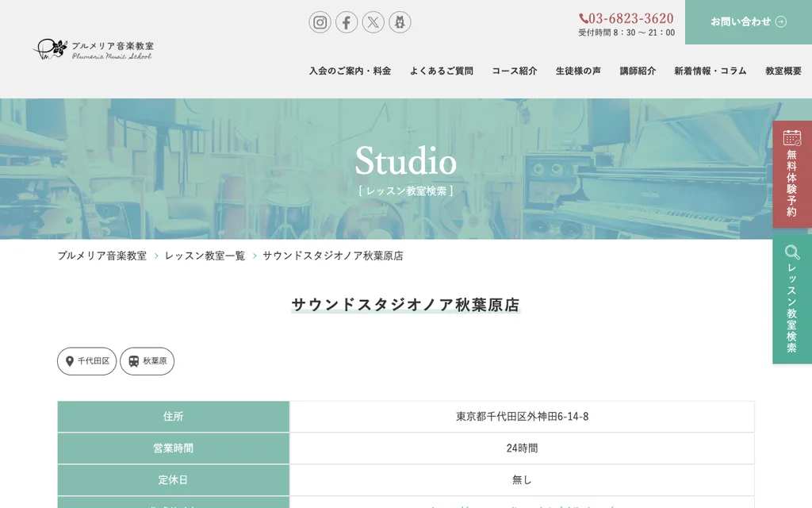Open 生徒様の声 menu item
This screenshot has height=508, width=812.
pos(578,71)
